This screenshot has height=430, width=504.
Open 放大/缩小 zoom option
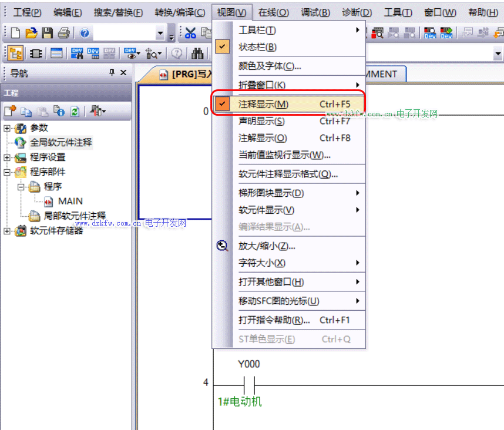click(x=267, y=246)
